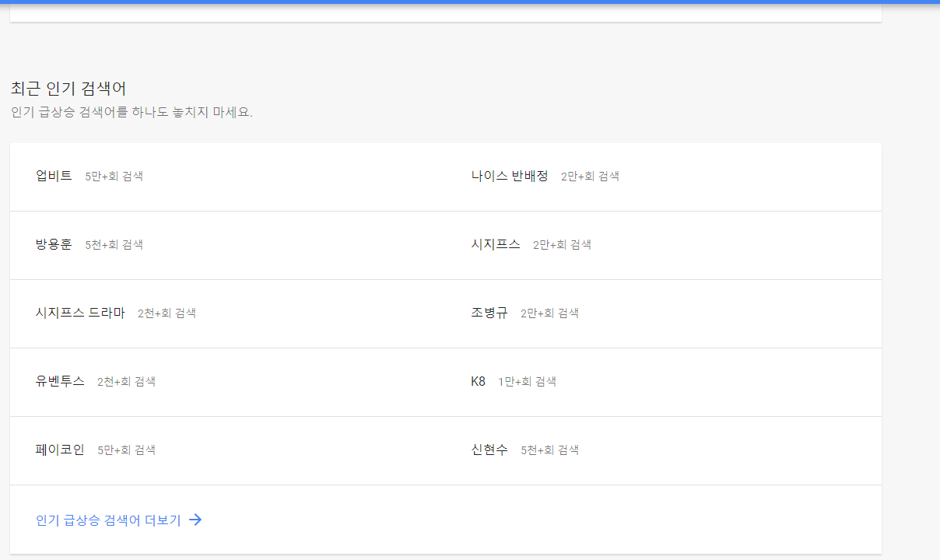The height and width of the screenshot is (560, 940).
Task: Click the 5천+회 검색 count beside 신현수
Action: [550, 450]
